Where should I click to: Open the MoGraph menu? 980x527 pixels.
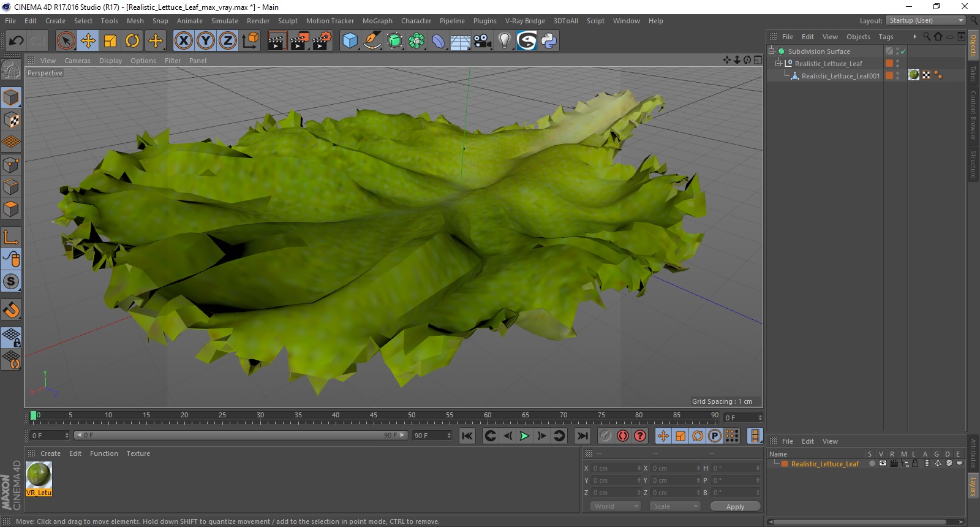(377, 21)
